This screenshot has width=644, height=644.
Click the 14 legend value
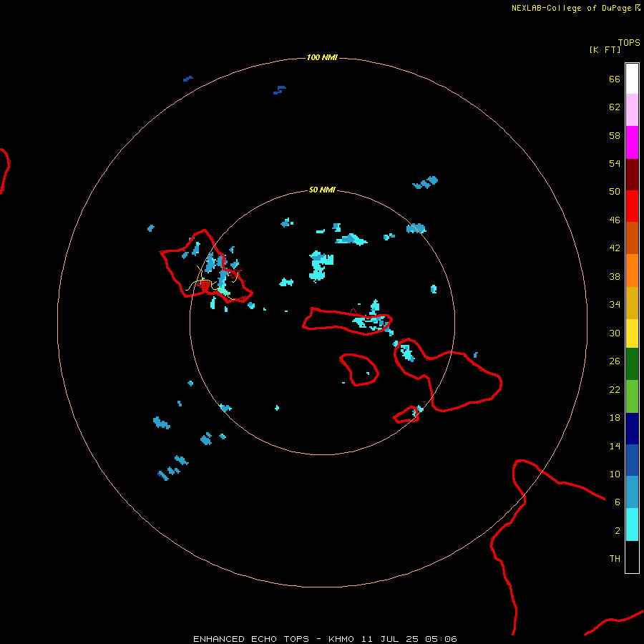point(615,446)
